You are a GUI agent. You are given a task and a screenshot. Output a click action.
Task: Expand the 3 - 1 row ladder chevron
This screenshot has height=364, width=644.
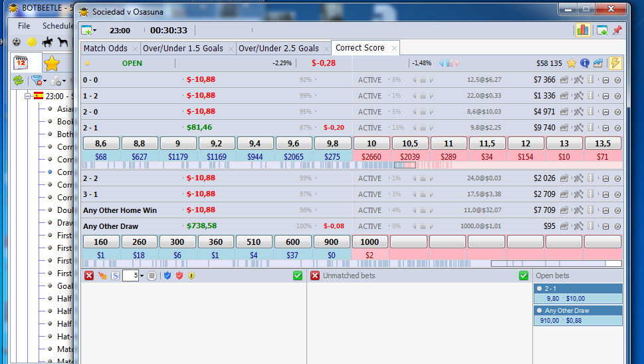(x=606, y=194)
